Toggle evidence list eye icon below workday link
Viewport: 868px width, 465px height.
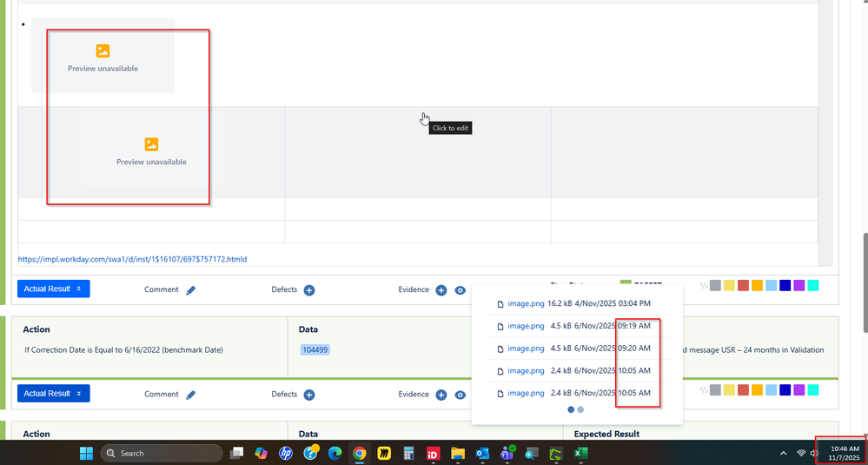tap(460, 290)
